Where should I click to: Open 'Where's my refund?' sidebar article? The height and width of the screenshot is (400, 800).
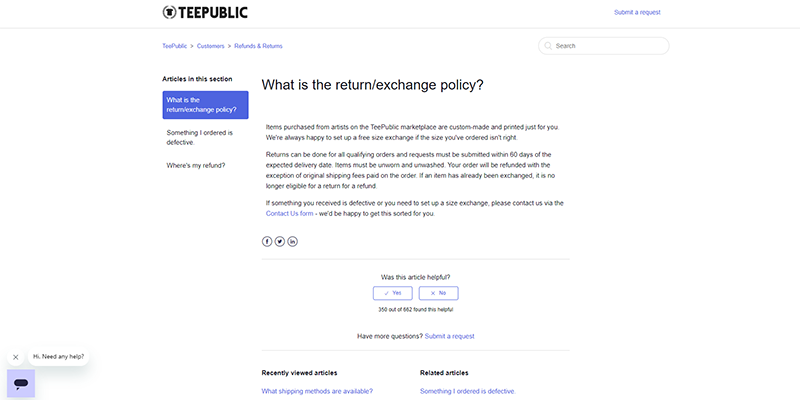[x=196, y=166]
